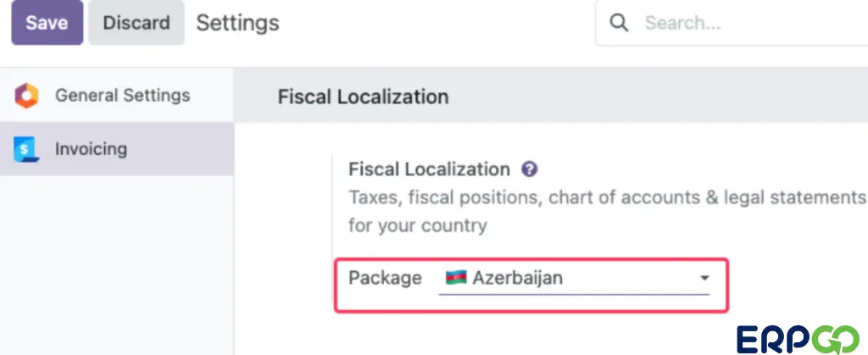The width and height of the screenshot is (868, 355).
Task: Open the Fiscal Localization help question mark
Action: click(x=529, y=169)
